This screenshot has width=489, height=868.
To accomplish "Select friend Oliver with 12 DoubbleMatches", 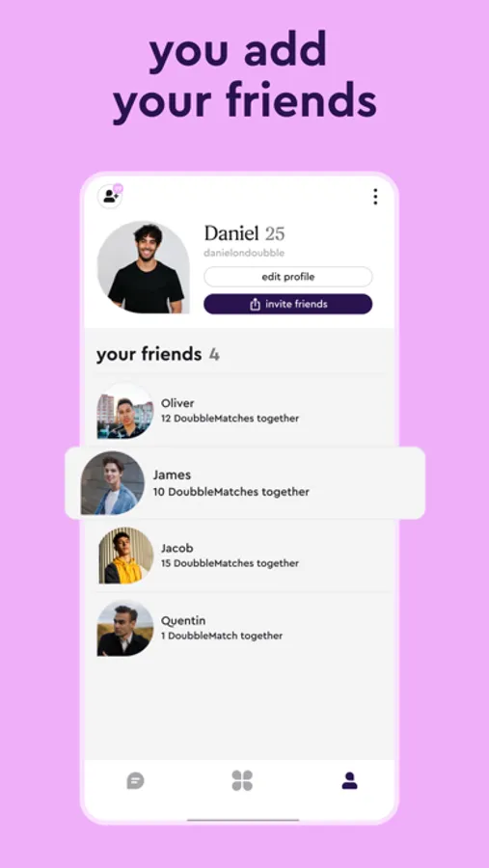I will pos(244,411).
